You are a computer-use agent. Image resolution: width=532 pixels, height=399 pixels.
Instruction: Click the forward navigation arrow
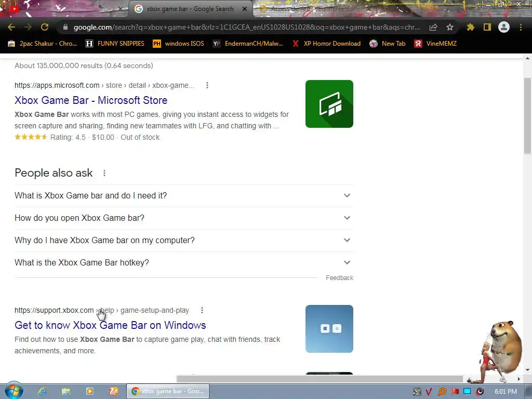28,27
